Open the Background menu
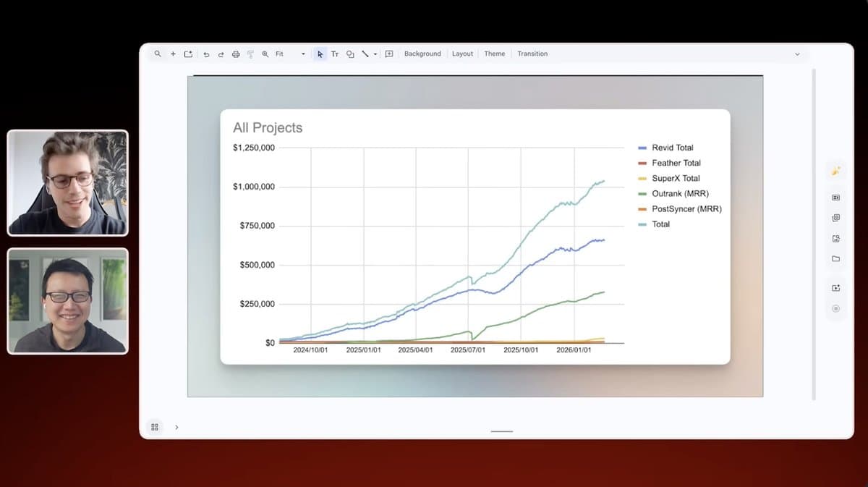 pyautogui.click(x=422, y=54)
